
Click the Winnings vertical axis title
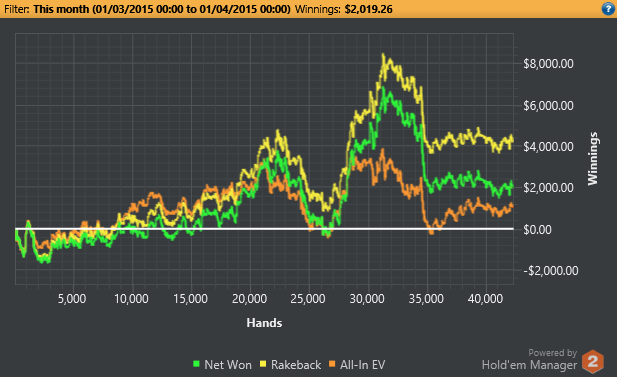[593, 158]
